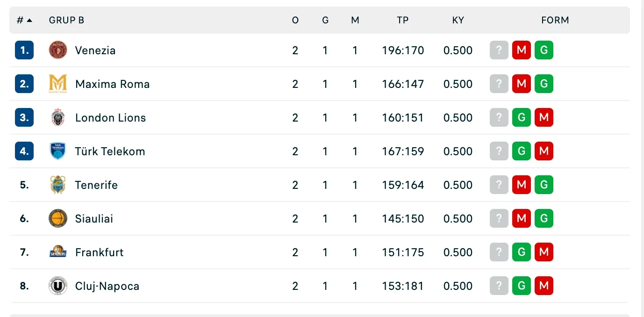Sort table by the # rank column

click(x=24, y=20)
